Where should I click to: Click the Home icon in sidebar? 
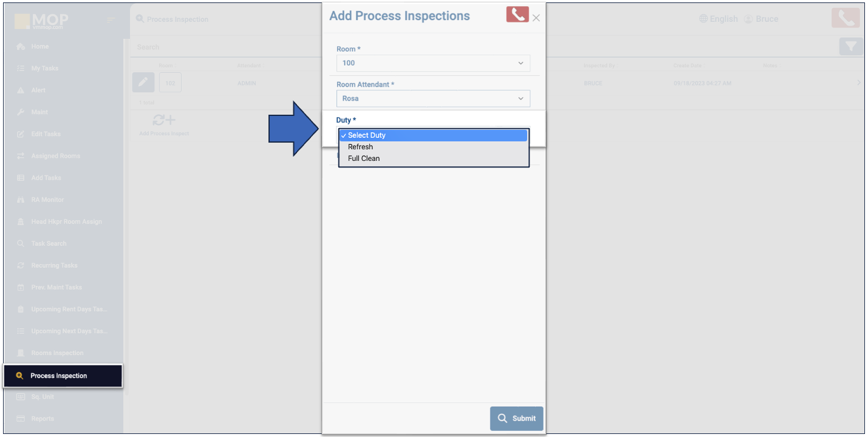21,47
